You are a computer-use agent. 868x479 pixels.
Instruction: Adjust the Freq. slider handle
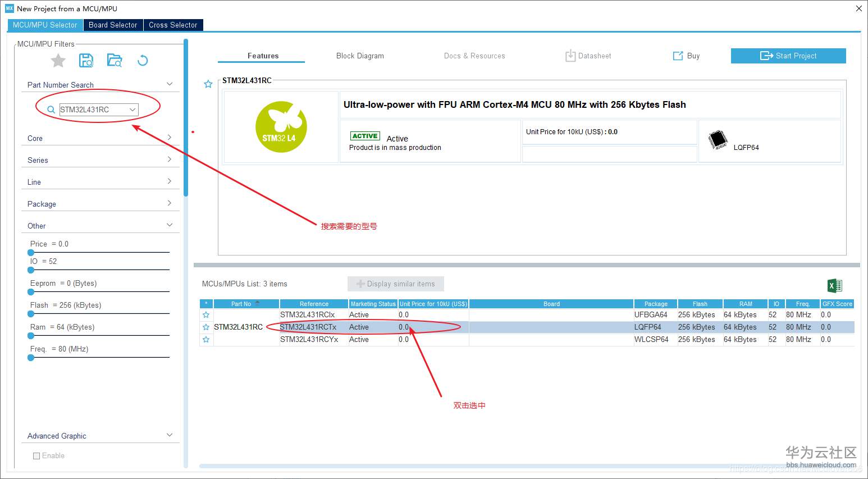click(31, 358)
